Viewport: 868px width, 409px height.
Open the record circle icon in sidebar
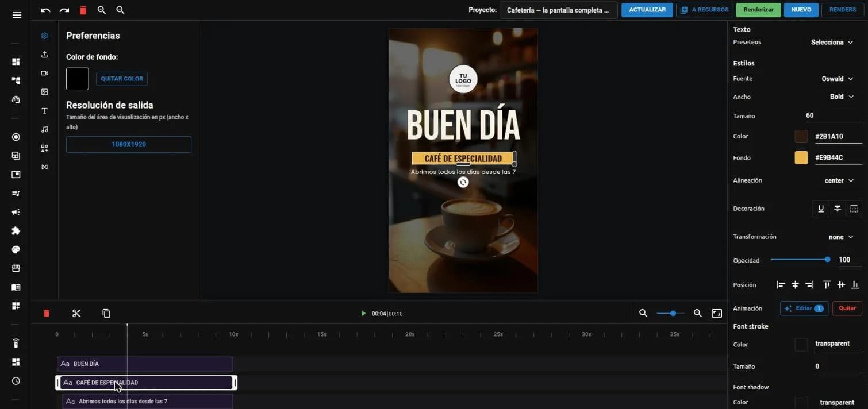(x=16, y=137)
